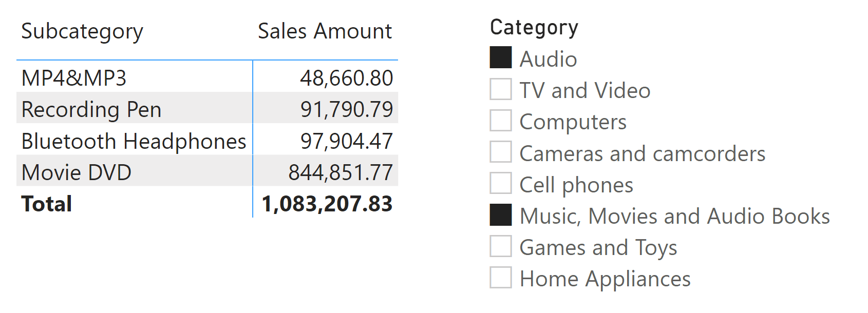Select the Recording Pen row

[207, 108]
